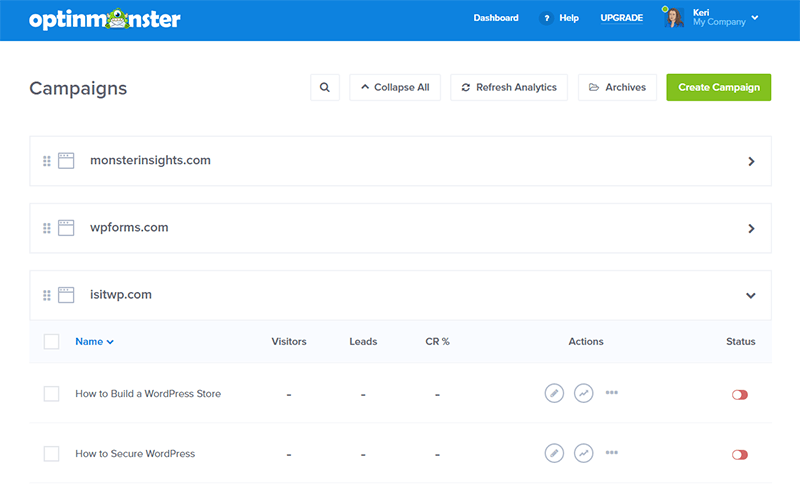Image resolution: width=800 pixels, height=489 pixels.
Task: Click the Actions column header
Action: 586,341
